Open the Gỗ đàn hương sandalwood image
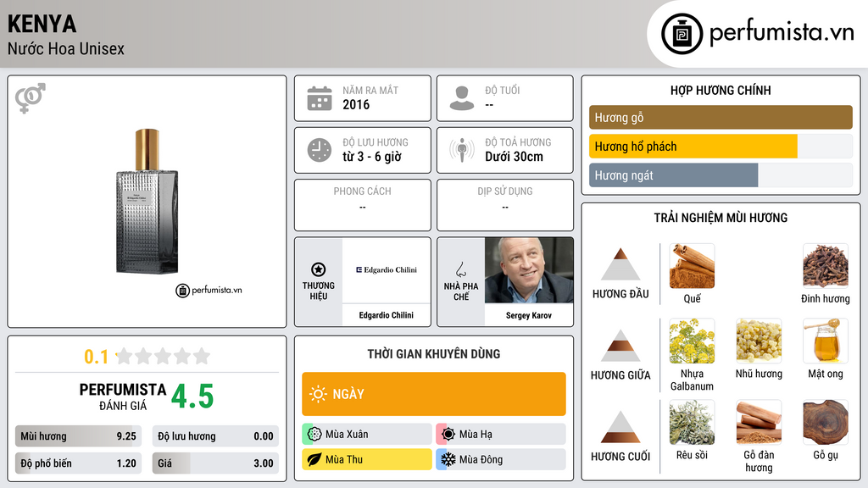The width and height of the screenshot is (868, 488). (759, 422)
